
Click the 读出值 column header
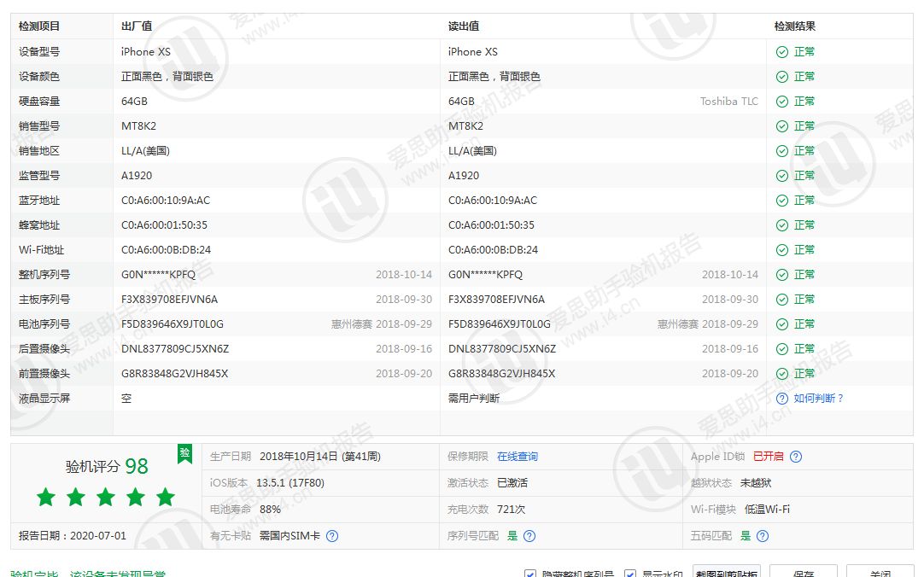(463, 26)
